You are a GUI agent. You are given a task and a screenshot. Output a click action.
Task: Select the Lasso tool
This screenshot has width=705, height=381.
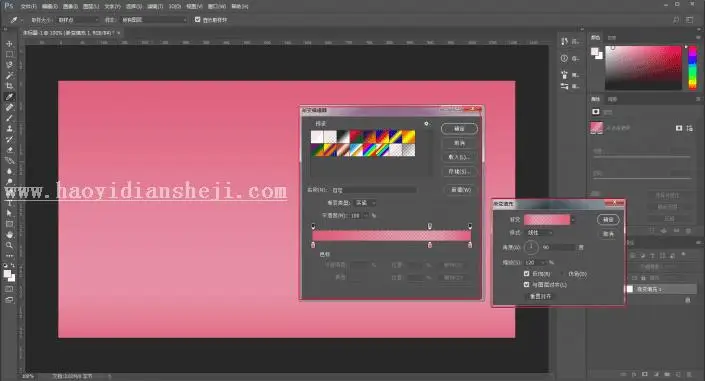(9, 65)
